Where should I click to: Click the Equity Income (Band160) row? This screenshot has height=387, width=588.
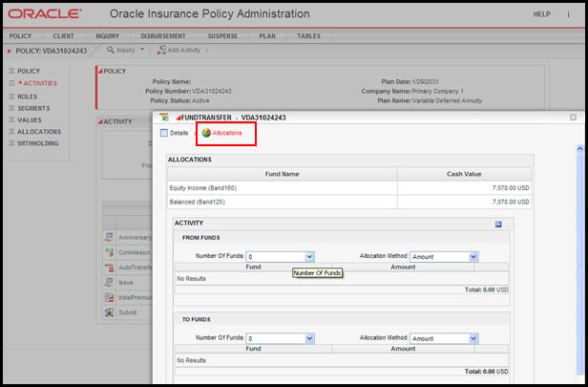(x=349, y=187)
